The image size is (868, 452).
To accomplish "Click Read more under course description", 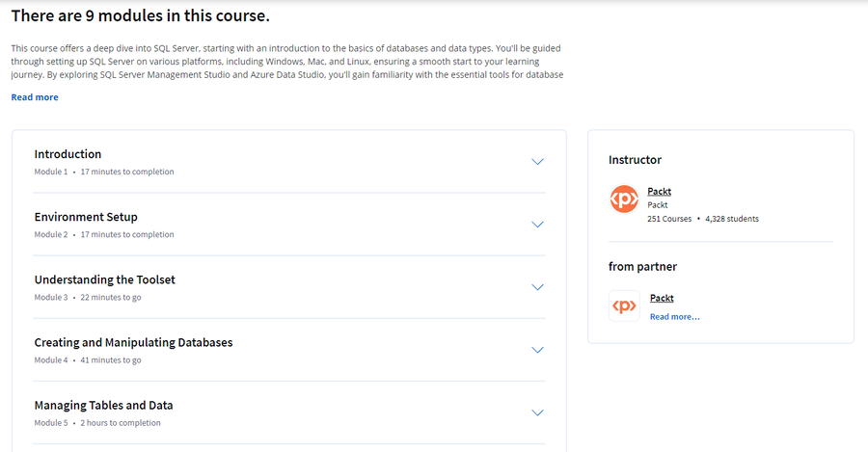I will click(35, 96).
